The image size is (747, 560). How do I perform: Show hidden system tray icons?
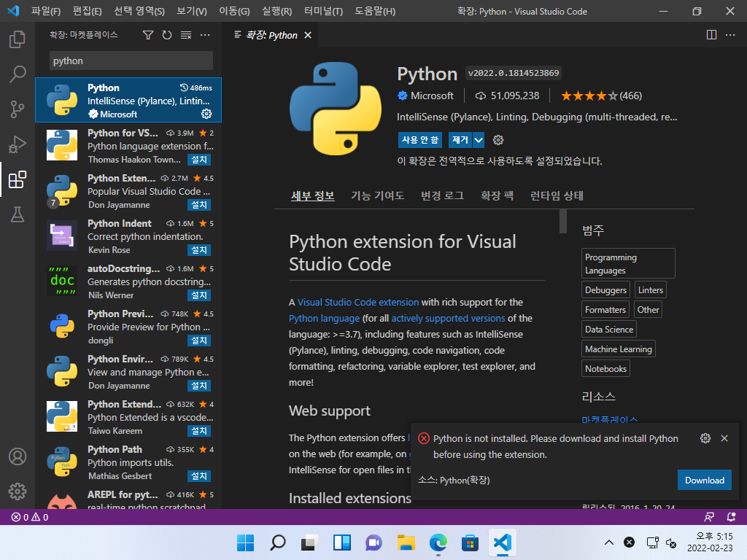609,542
